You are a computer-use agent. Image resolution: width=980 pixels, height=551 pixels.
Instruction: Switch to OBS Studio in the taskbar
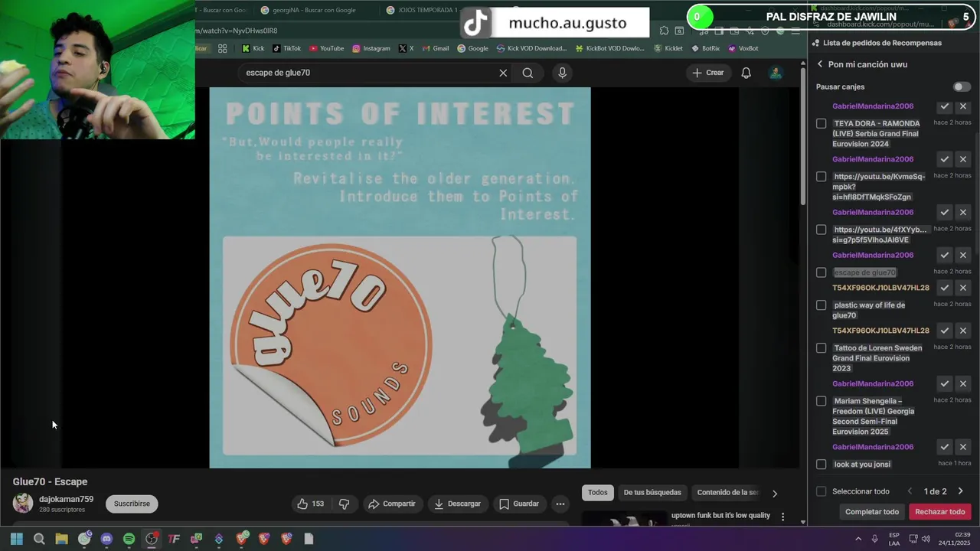point(152,539)
